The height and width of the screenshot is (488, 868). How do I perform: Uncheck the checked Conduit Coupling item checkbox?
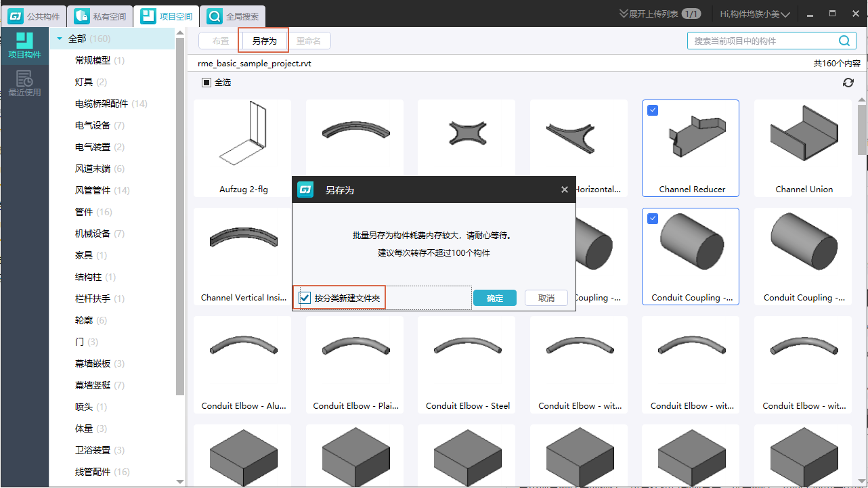pos(653,218)
